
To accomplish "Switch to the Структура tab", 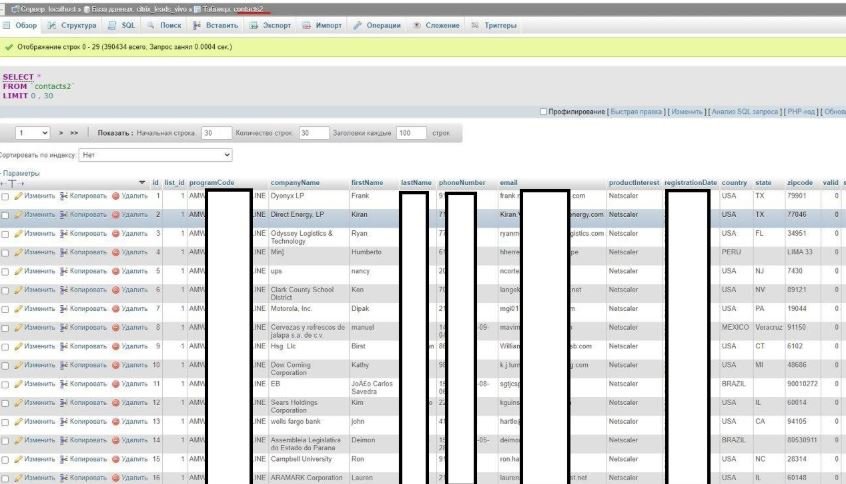I will [72, 25].
